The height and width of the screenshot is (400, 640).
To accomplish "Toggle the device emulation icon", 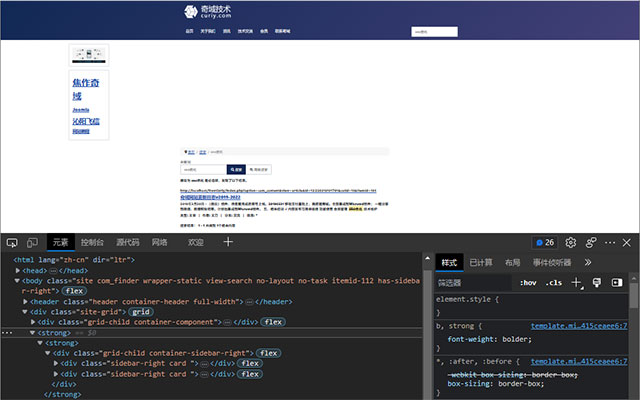I will (x=32, y=243).
